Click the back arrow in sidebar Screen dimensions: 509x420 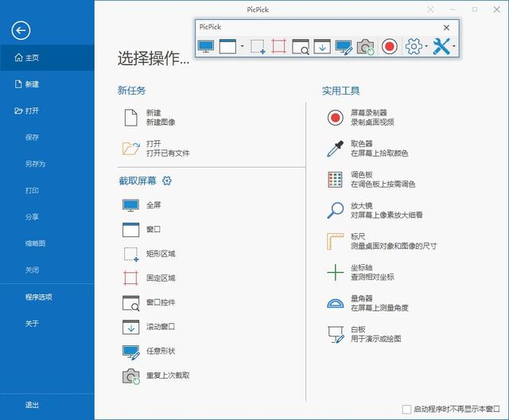[x=21, y=30]
